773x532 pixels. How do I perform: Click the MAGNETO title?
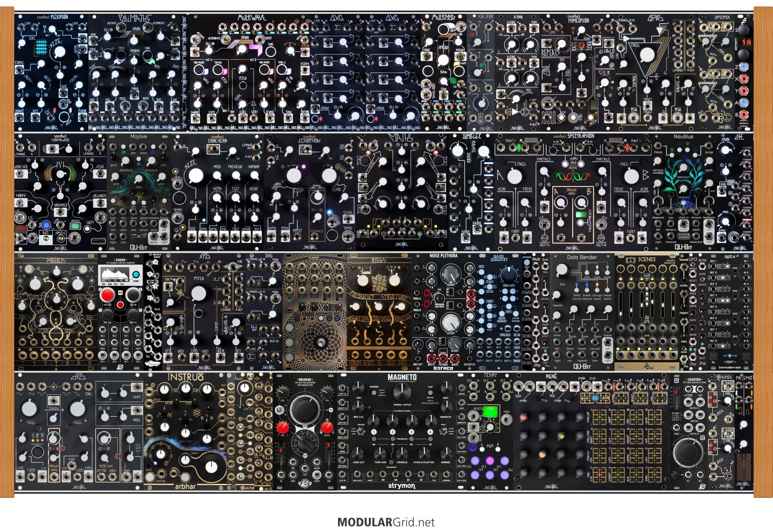[402, 378]
